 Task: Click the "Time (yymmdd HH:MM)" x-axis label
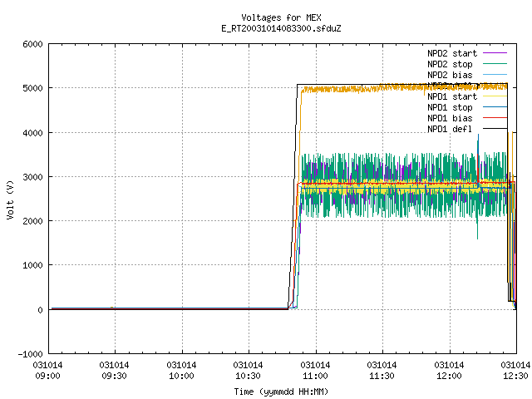(281, 392)
